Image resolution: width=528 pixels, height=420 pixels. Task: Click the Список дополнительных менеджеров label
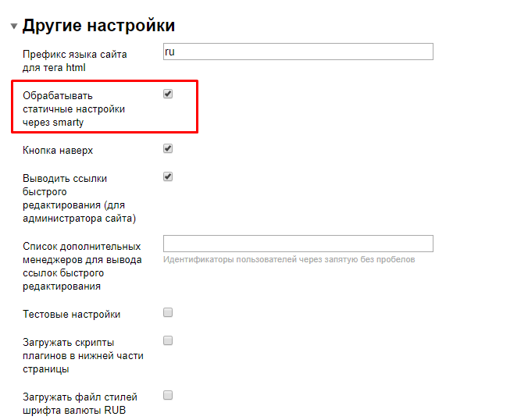(x=82, y=266)
